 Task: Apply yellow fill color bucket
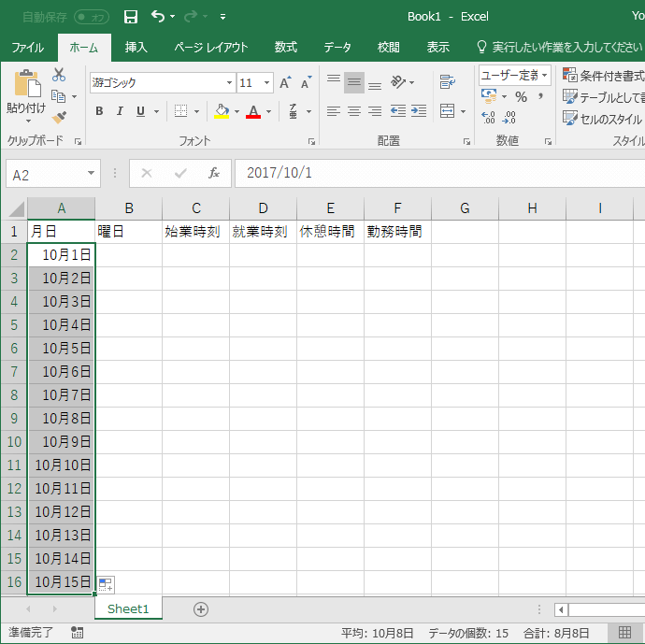222,111
